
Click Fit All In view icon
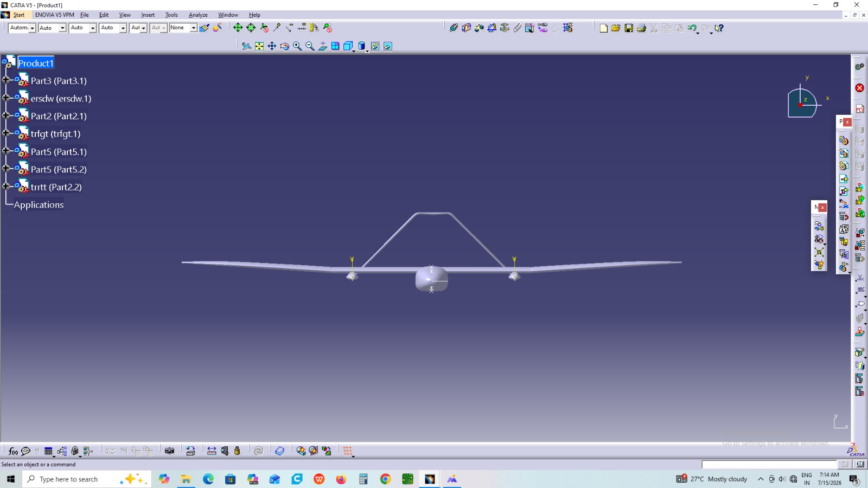259,46
